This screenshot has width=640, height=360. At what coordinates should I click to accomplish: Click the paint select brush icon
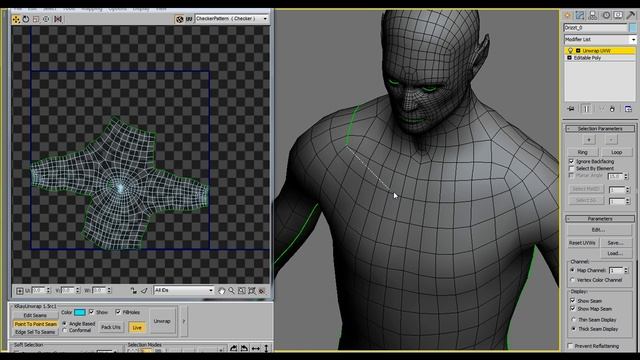click(x=144, y=291)
